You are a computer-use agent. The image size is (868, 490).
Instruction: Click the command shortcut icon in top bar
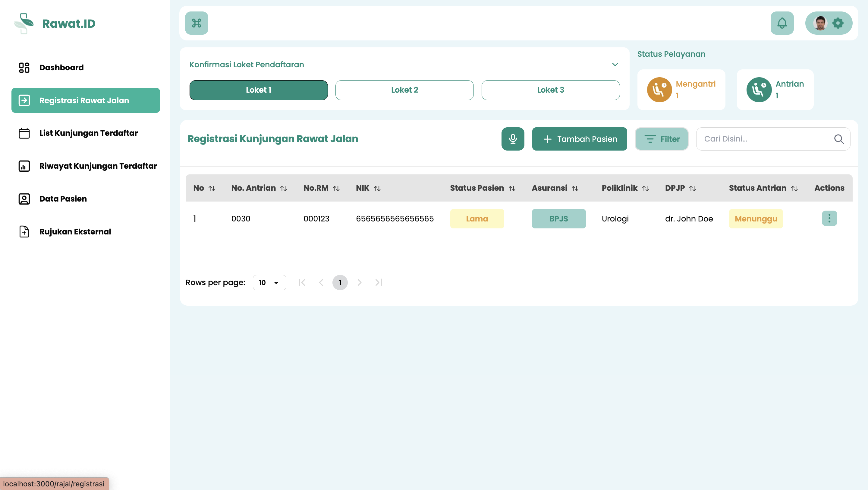[x=197, y=23]
